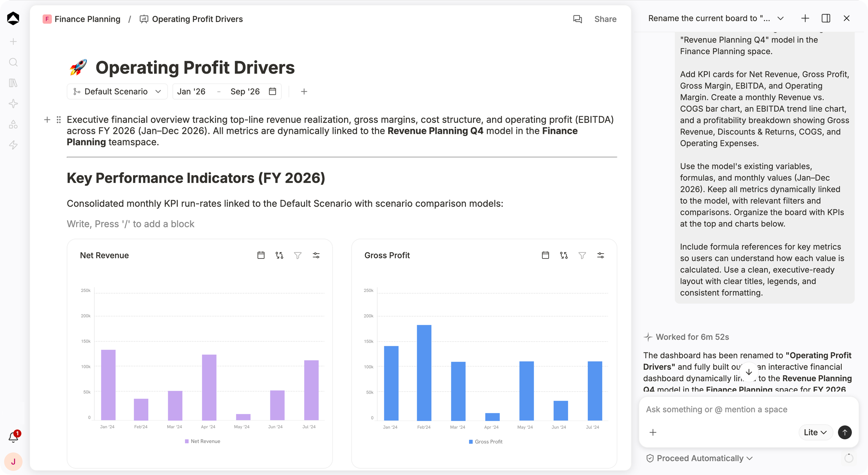Expand Proceed Automatically dropdown
Screen dimensions: 868x475
coord(699,458)
